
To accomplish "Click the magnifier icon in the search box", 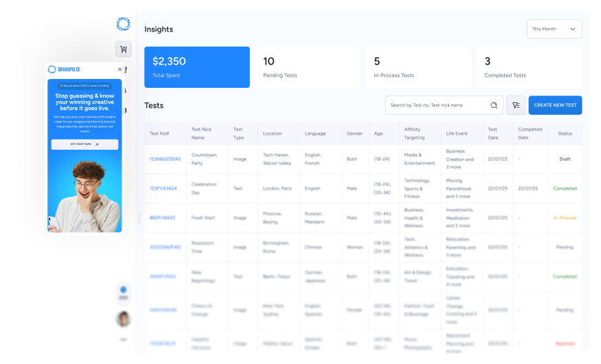I will coord(494,105).
